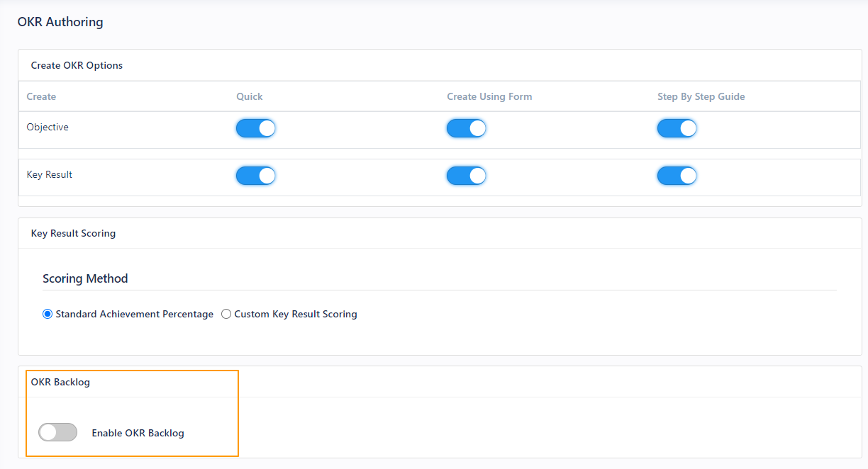Turn off Create Using Form for Key Result
The image size is (868, 469).
click(x=466, y=175)
